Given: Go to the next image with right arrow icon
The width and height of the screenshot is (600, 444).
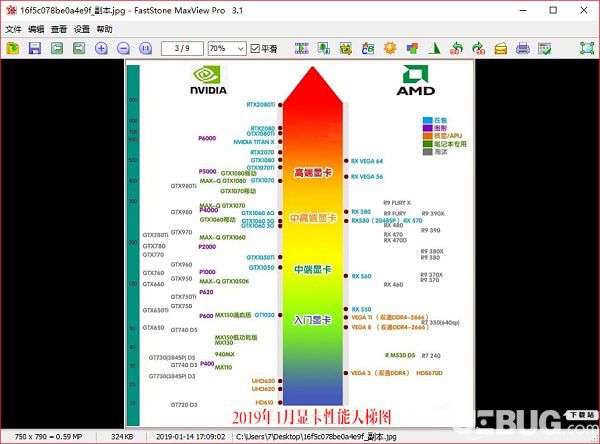Looking at the screenshot, I should [79, 48].
